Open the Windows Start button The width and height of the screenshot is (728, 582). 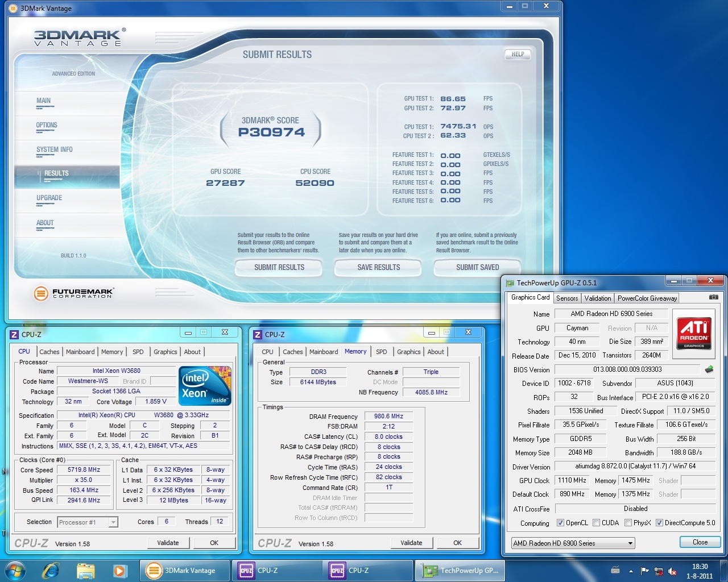coord(15,571)
